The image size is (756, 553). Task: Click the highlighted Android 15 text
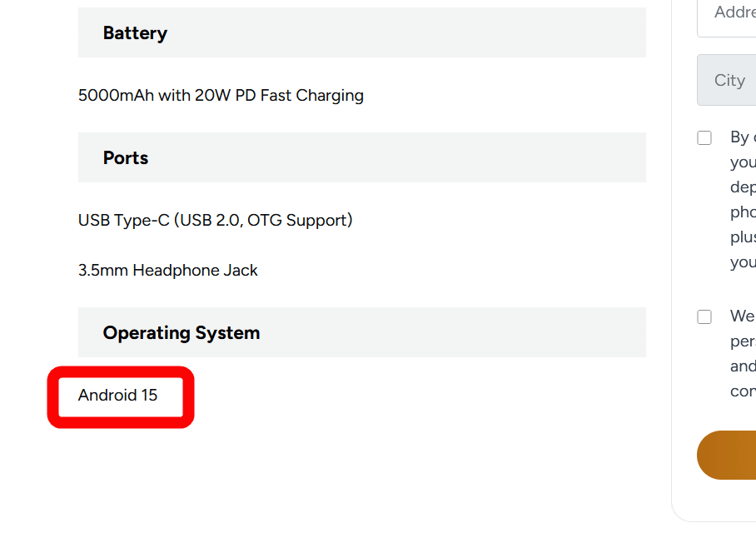tap(118, 396)
